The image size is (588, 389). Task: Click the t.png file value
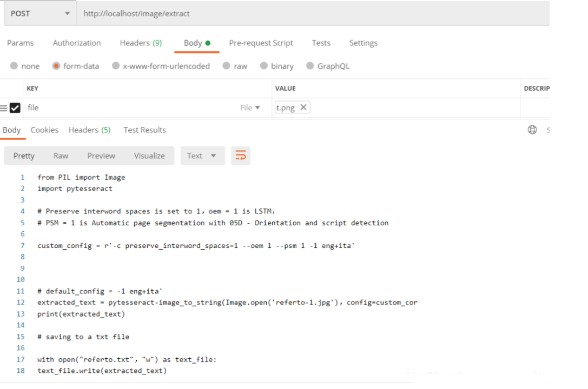286,108
